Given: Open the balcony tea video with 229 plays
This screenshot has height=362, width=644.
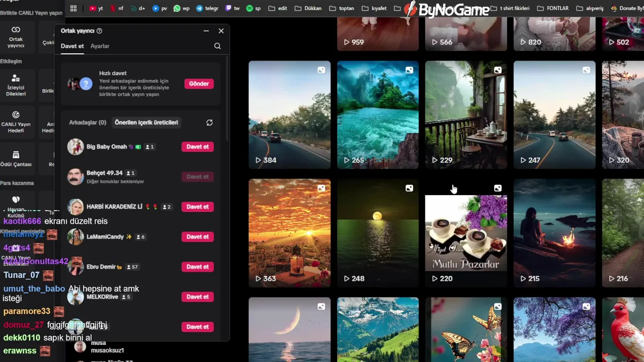Looking at the screenshot, I should [466, 115].
